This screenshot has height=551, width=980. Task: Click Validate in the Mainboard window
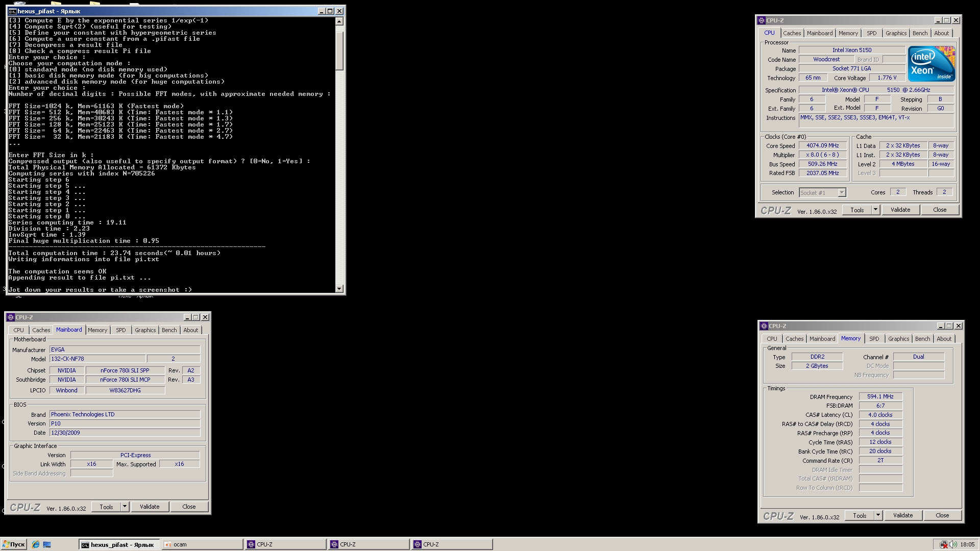coord(150,507)
